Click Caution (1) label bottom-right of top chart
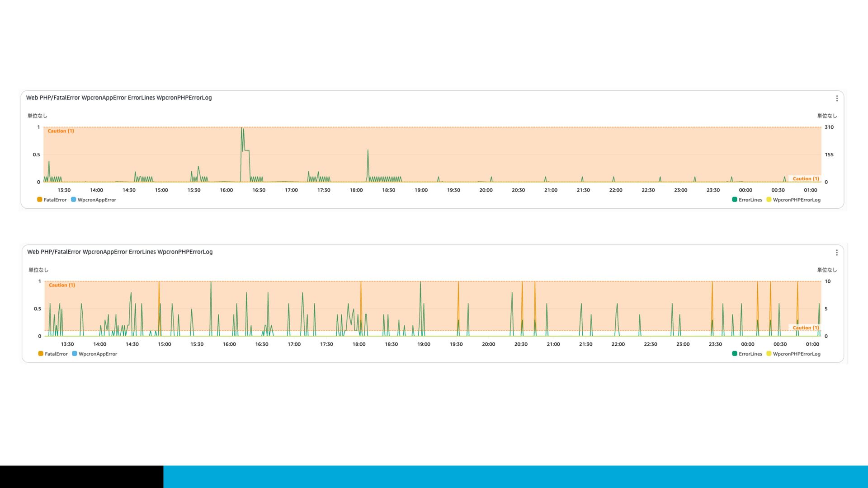This screenshot has height=488, width=868. (x=806, y=178)
